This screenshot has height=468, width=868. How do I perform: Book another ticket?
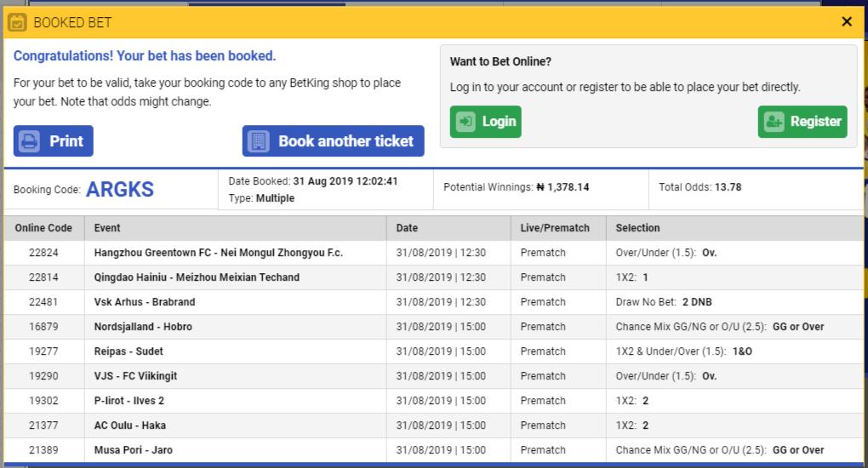click(x=334, y=141)
